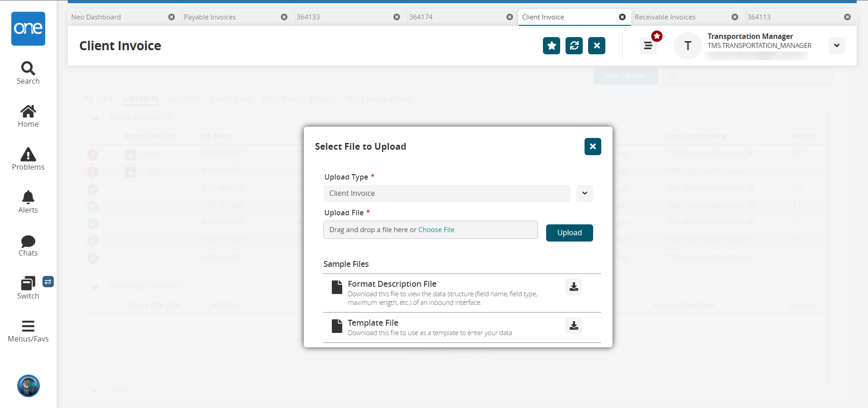Open the Transportation Manager user dropdown
This screenshot has height=408, width=868.
[x=837, y=46]
